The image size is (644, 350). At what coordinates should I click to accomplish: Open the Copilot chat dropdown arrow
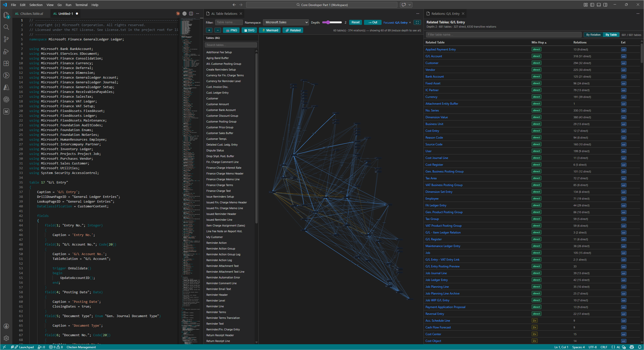click(x=410, y=5)
